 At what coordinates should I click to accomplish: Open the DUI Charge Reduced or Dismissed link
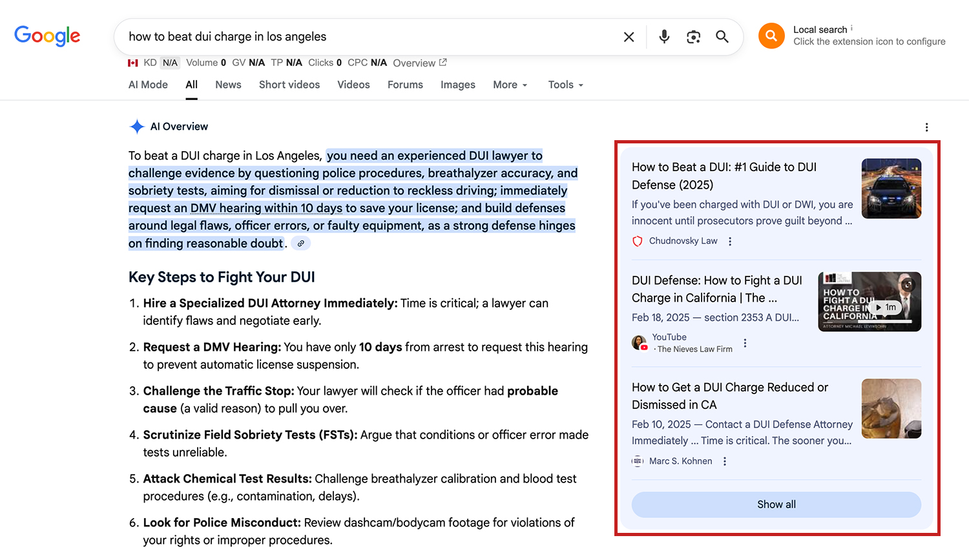click(x=729, y=395)
